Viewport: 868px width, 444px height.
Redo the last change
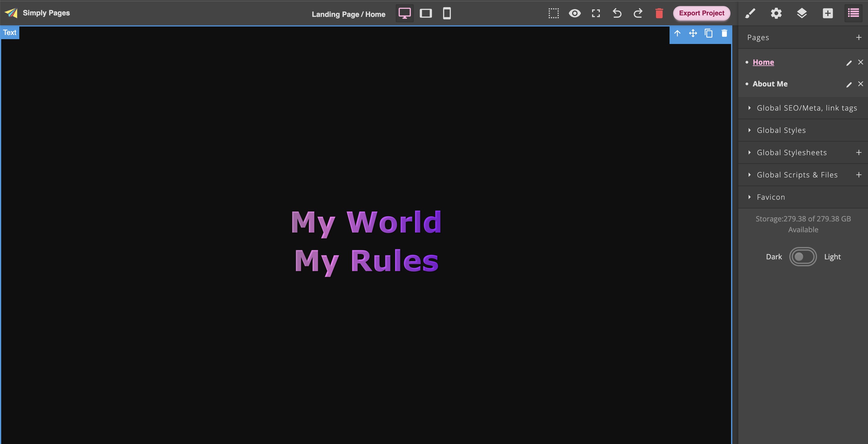tap(638, 14)
